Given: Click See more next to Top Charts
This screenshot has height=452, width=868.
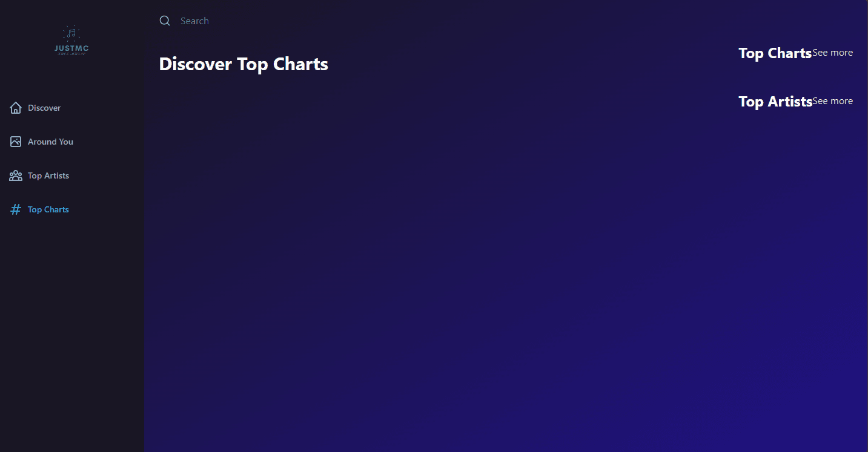Looking at the screenshot, I should click(x=832, y=53).
